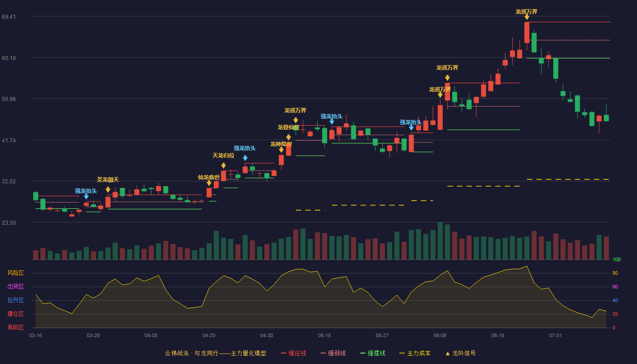Toggle the 主力成本 legend series
The image size is (637, 364).
point(415,353)
